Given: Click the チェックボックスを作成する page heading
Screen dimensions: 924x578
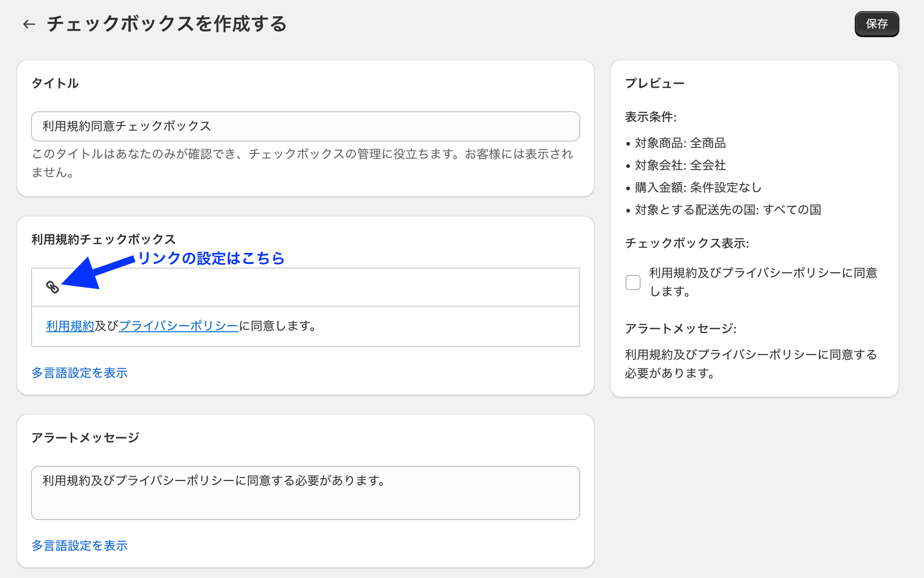Looking at the screenshot, I should pos(167,24).
